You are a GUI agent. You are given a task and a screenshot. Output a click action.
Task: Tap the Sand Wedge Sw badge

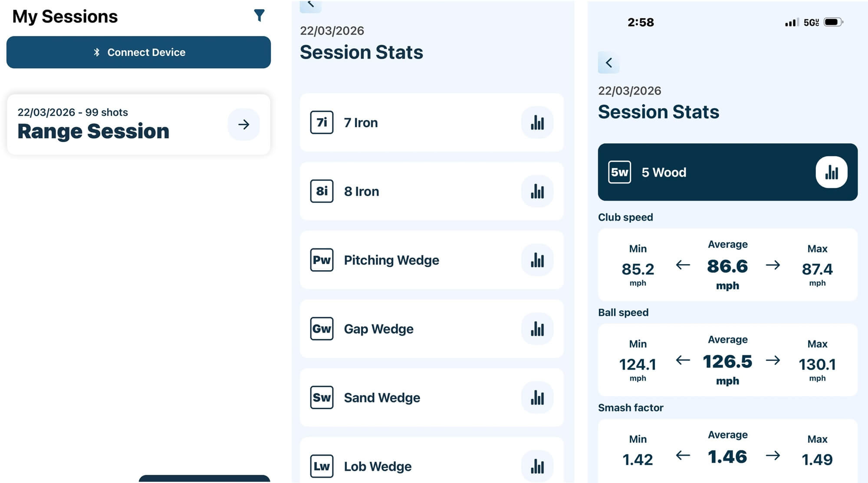322,397
